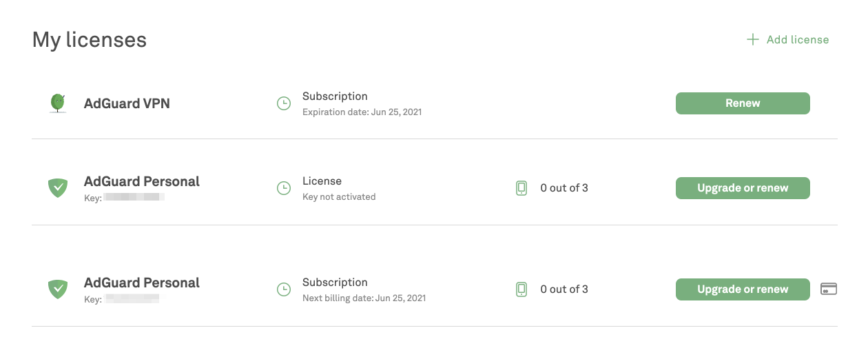
Task: Click the clock icon beside 'Key not activated'
Action: [283, 188]
